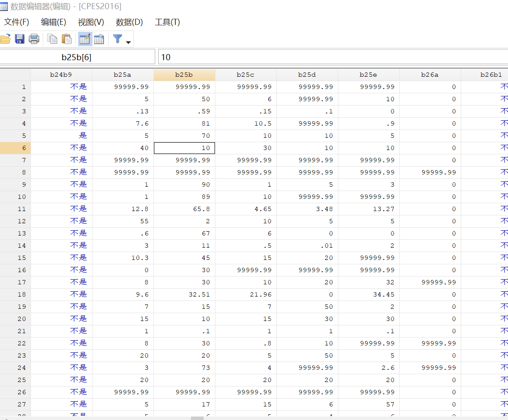Click the Print icon in toolbar
Image resolution: width=508 pixels, height=420 pixels.
34,39
